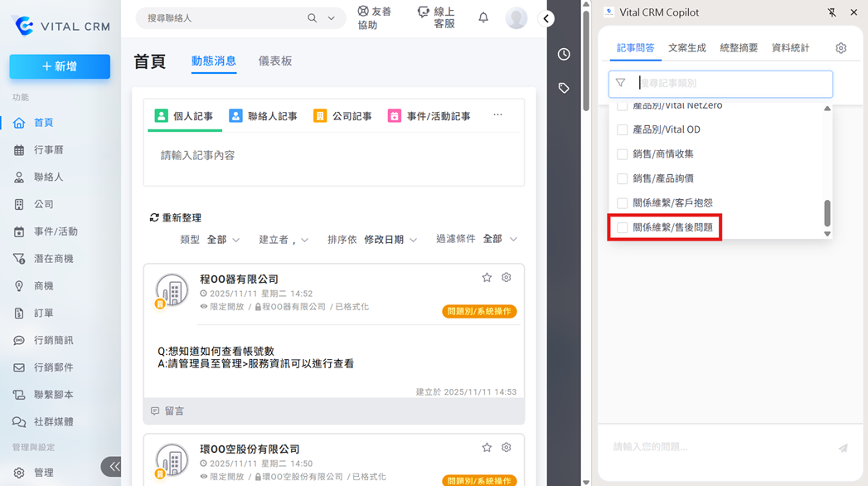The width and height of the screenshot is (868, 486).
Task: Expand the 類型 全部 dropdown
Action: coord(223,240)
